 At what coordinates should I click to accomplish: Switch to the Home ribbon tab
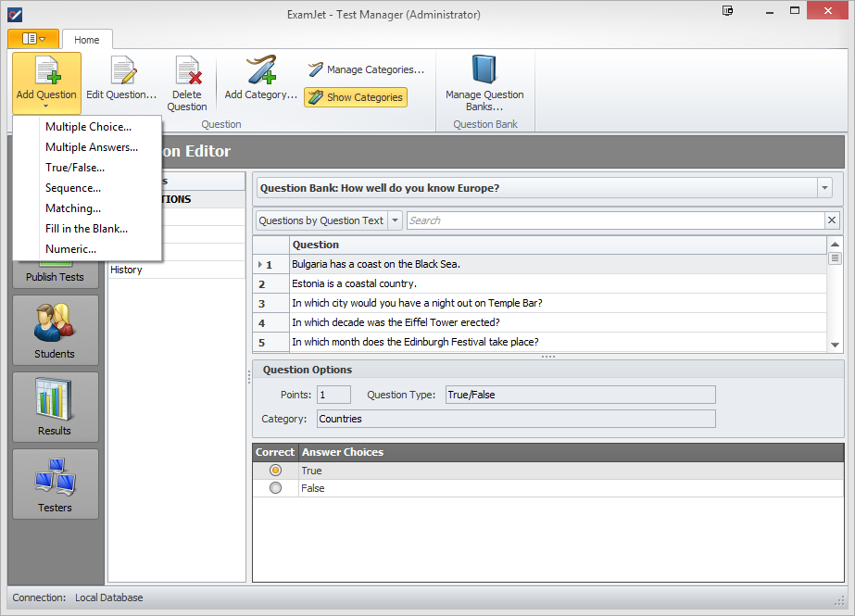[x=87, y=39]
